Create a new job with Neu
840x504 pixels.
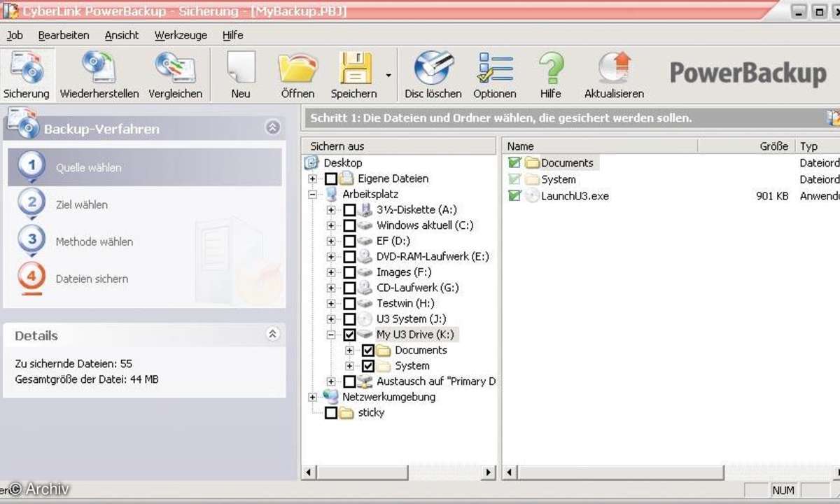point(241,74)
